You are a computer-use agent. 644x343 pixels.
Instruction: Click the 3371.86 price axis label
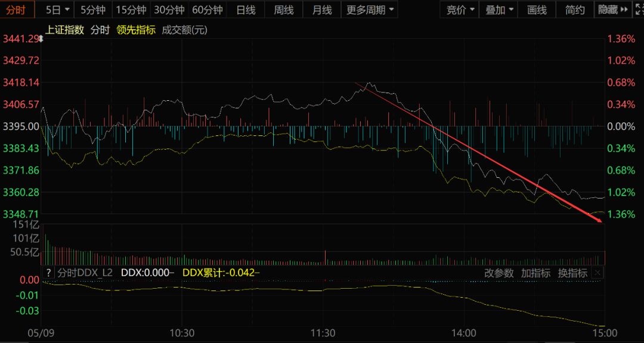click(21, 170)
